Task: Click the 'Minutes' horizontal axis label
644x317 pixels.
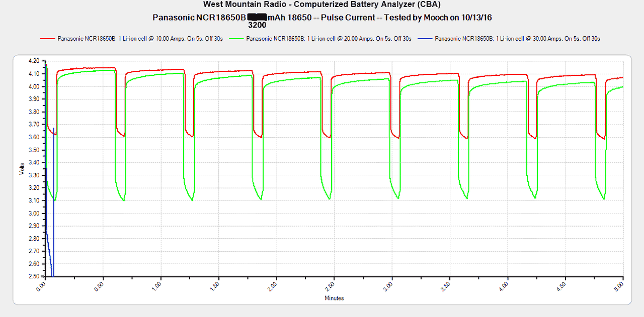Action: pyautogui.click(x=334, y=298)
